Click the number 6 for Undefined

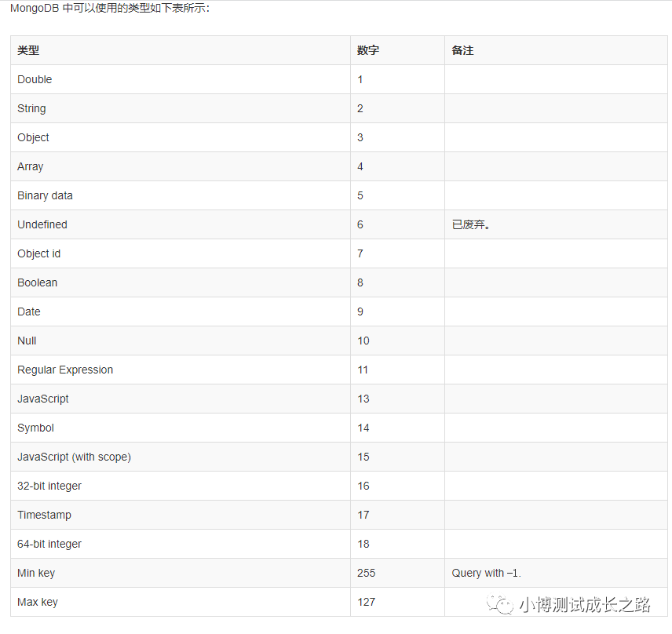tap(360, 224)
